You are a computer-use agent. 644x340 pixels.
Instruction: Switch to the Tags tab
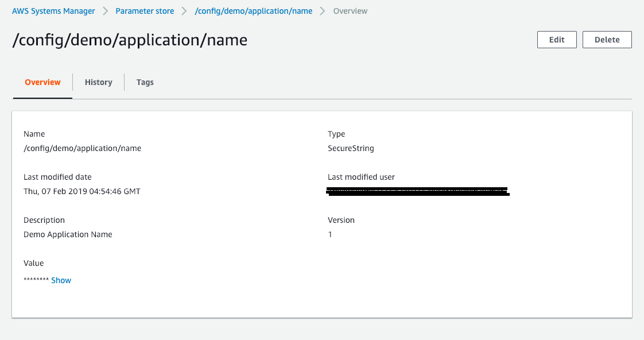(145, 82)
